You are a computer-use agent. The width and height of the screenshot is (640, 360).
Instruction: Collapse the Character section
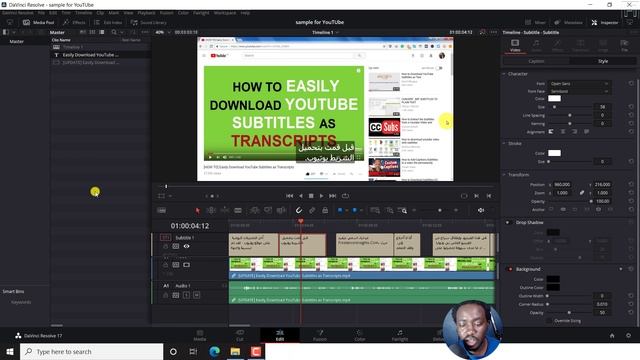pyautogui.click(x=504, y=74)
